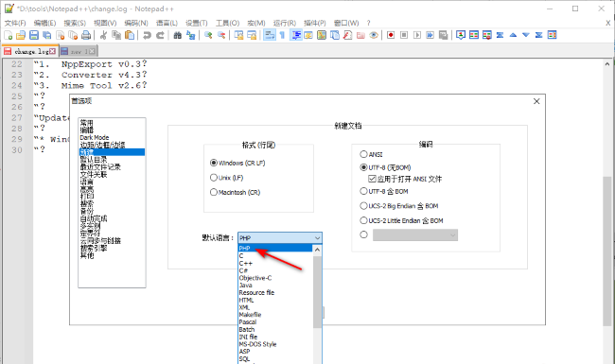This screenshot has width=615, height=364.
Task: Pick Batch from the language dropdown list
Action: click(x=275, y=330)
